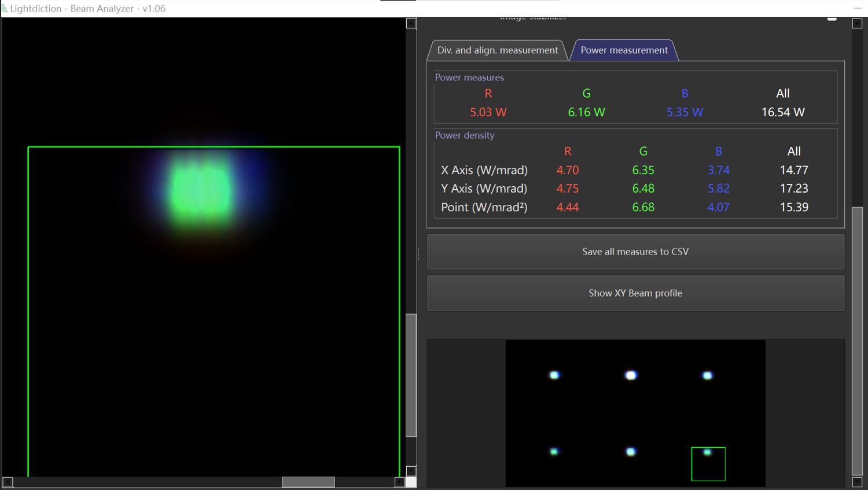Click the Power density group label
The image size is (868, 490).
(x=465, y=135)
